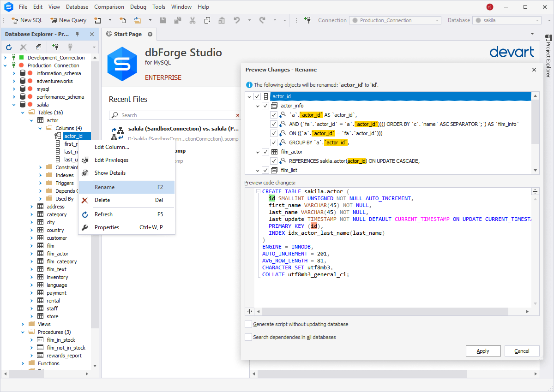This screenshot has height=392, width=554.
Task: Enable 'Generate script without updating database'
Action: pyautogui.click(x=248, y=324)
